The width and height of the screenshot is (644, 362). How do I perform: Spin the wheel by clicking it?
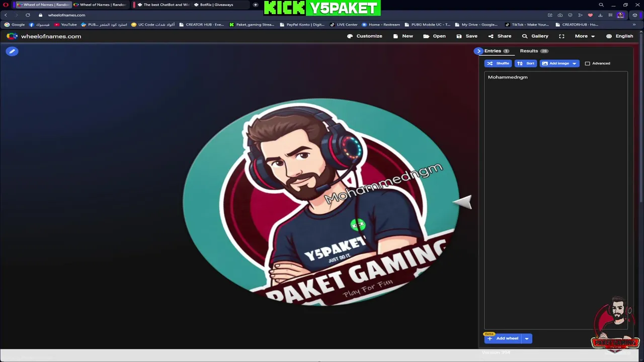(x=321, y=201)
